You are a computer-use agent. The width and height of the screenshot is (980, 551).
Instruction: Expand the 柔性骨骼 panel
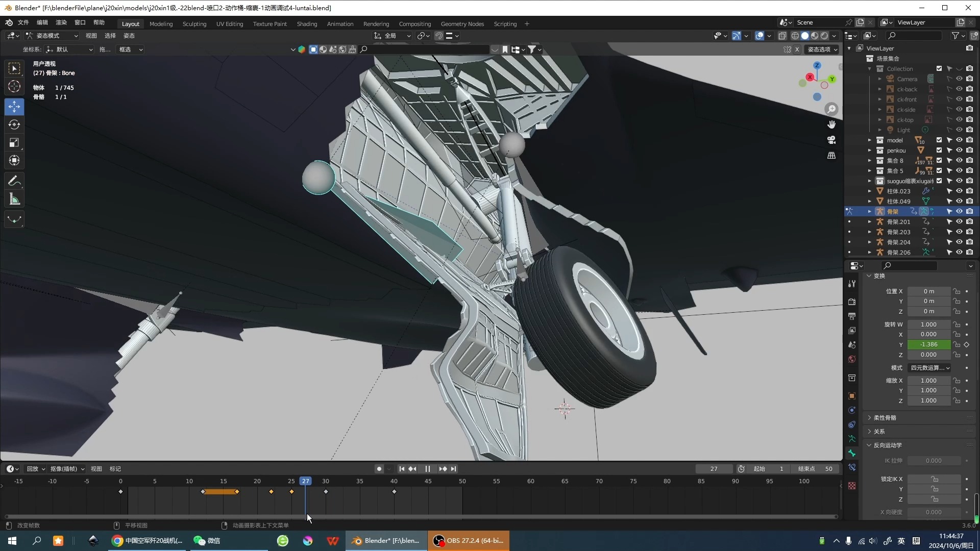(x=885, y=418)
